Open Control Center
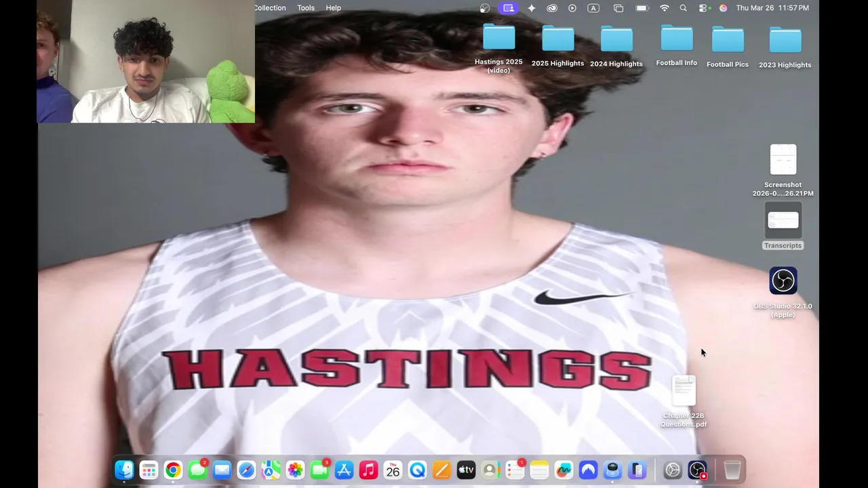This screenshot has width=868, height=488. pyautogui.click(x=703, y=8)
